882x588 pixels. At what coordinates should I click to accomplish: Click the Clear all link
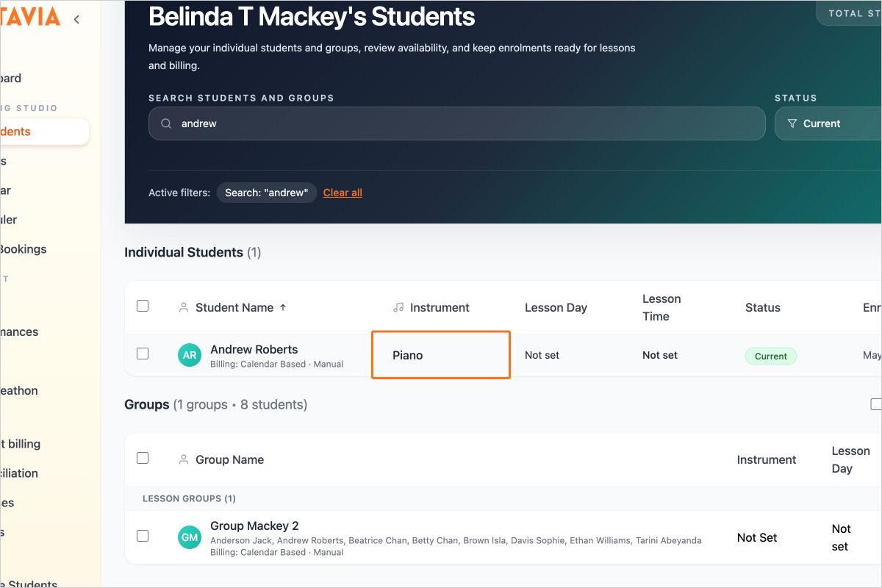click(x=343, y=193)
